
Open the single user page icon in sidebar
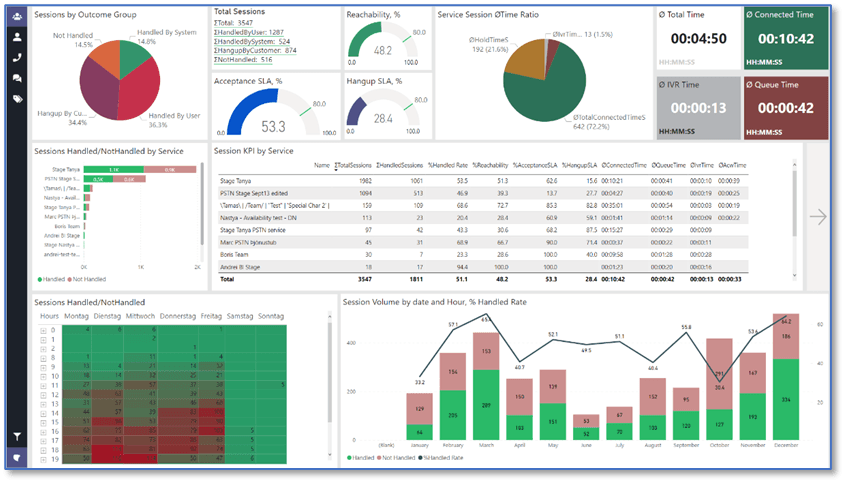pos(17,37)
